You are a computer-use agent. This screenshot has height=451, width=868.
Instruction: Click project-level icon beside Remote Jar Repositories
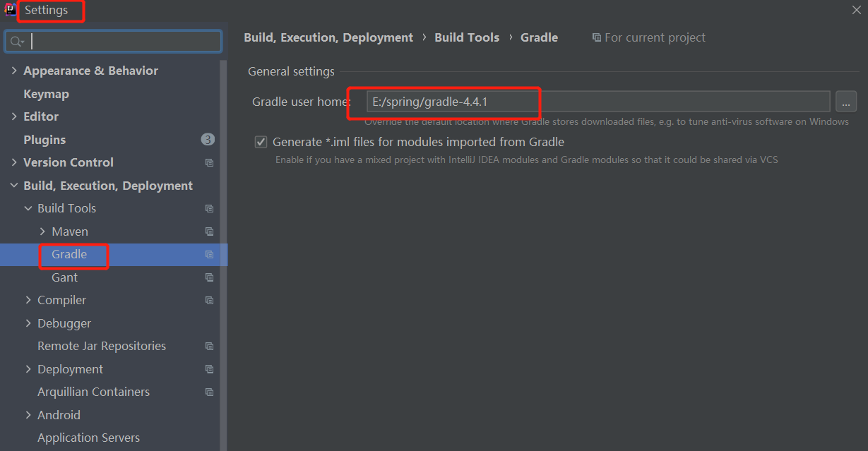tap(209, 346)
